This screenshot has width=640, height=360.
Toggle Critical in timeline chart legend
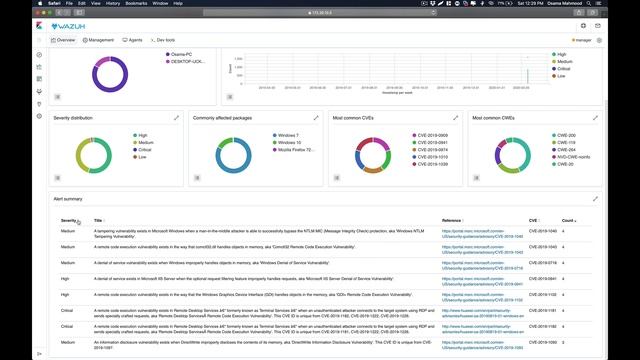click(x=561, y=69)
